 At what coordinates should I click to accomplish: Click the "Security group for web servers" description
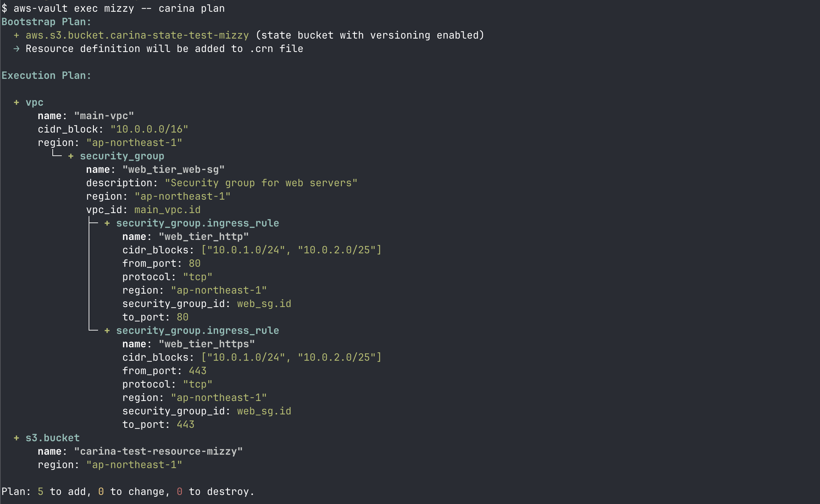pos(261,183)
